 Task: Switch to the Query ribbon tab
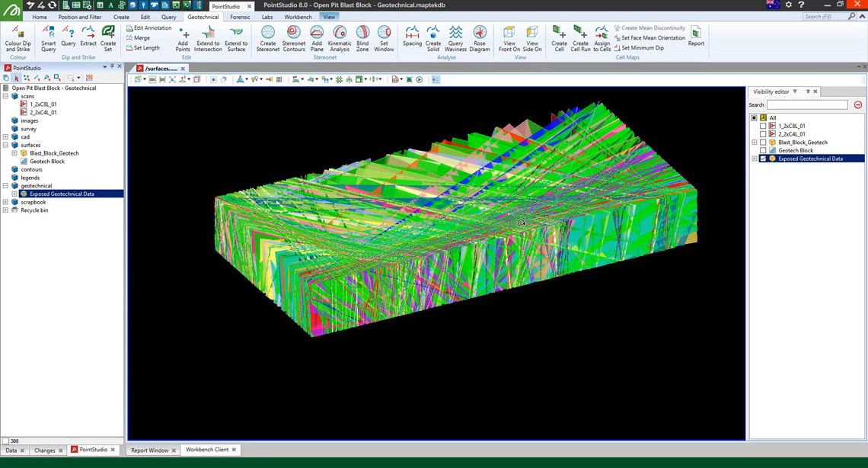169,18
